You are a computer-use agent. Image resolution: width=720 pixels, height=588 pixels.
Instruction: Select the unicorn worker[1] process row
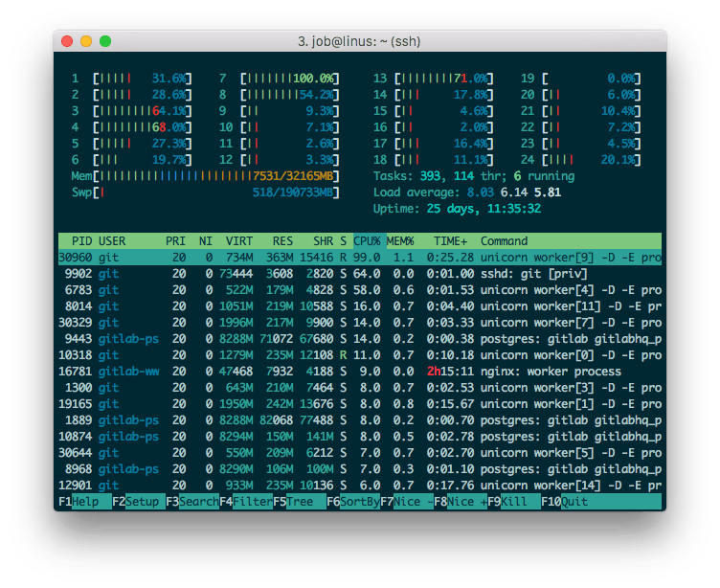360,404
